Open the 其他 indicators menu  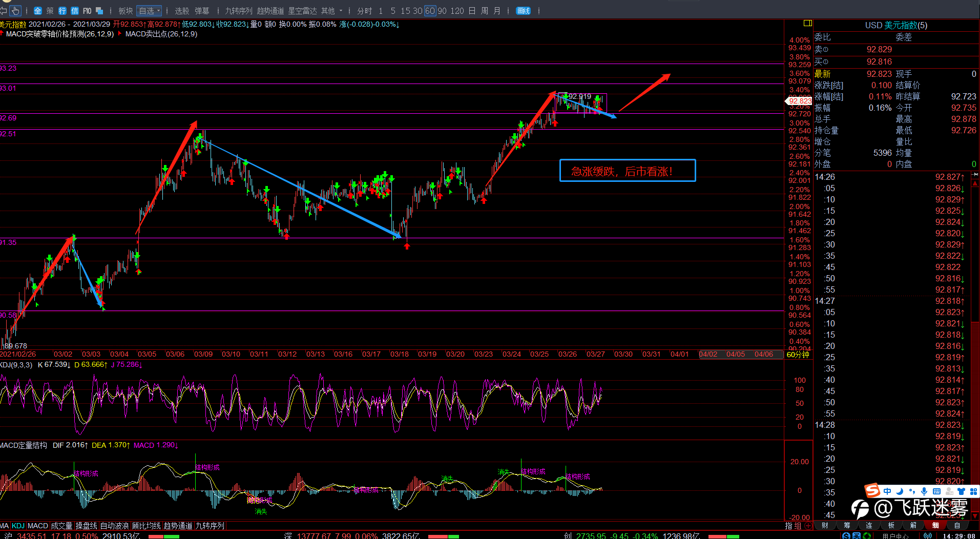coord(328,10)
